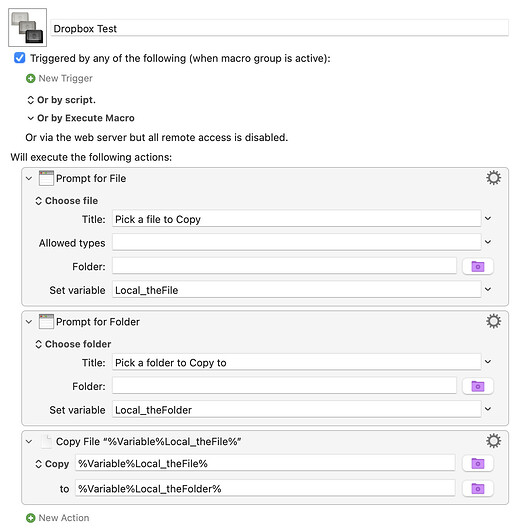Image resolution: width=517 pixels, height=531 pixels.
Task: Open the Choose file popup menu
Action: (x=66, y=201)
